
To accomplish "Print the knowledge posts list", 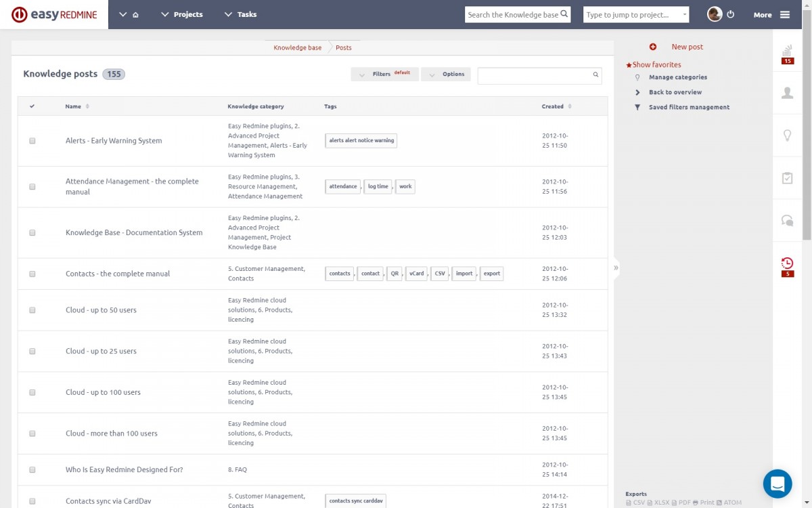I will 704,503.
